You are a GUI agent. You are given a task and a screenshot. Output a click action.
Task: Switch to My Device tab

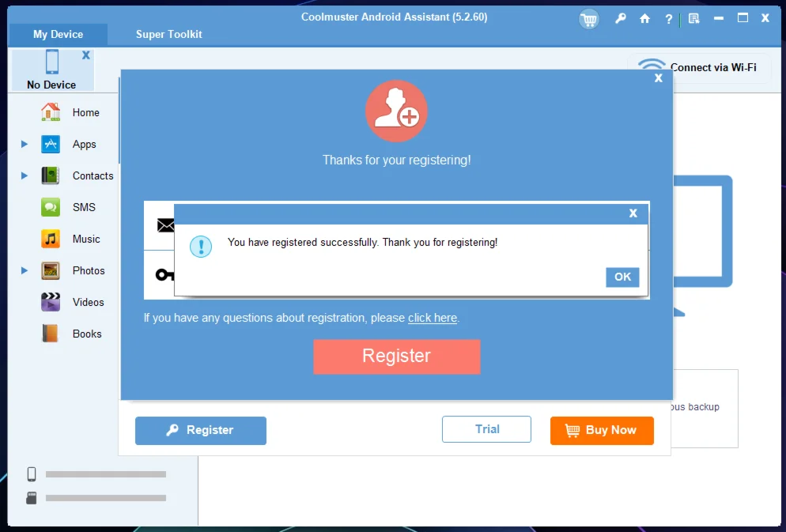tap(59, 34)
